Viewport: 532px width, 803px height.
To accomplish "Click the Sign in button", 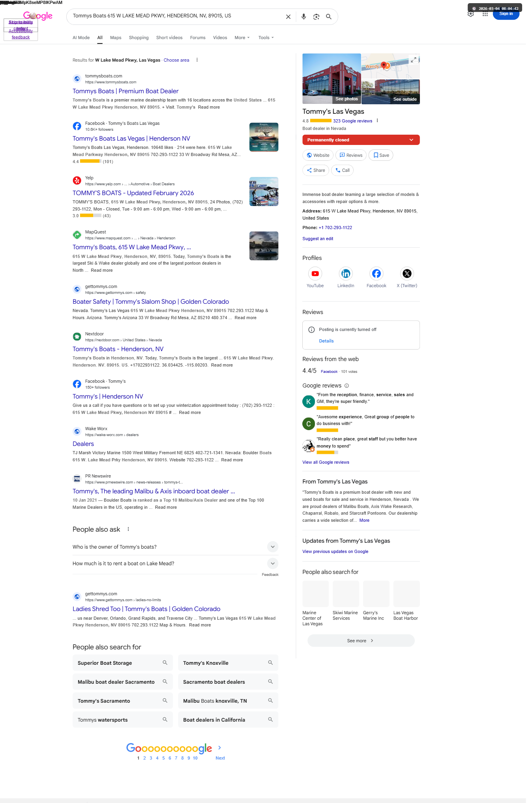I will tap(506, 14).
